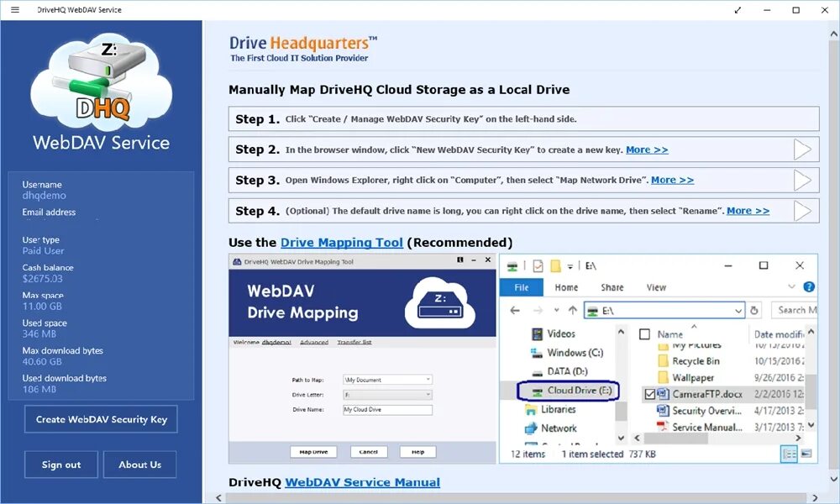Click the Z: cloud drive icon in mapping screenshot

coord(440,302)
